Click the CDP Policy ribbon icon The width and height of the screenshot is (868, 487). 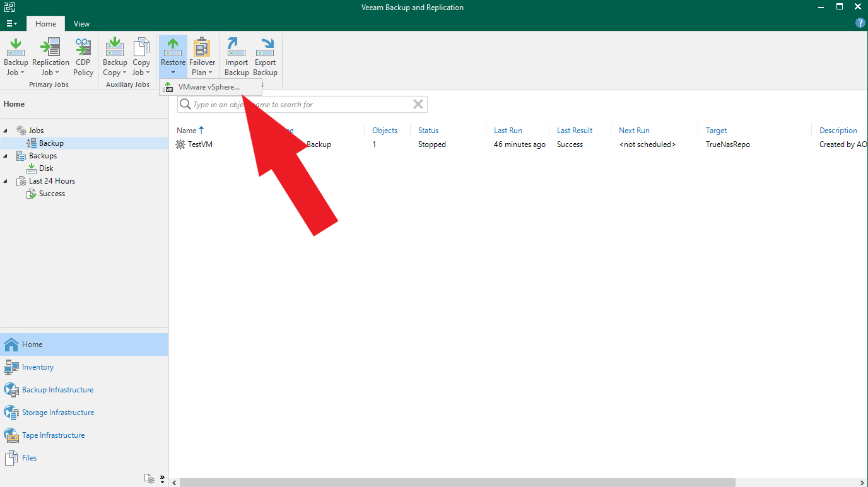[83, 57]
